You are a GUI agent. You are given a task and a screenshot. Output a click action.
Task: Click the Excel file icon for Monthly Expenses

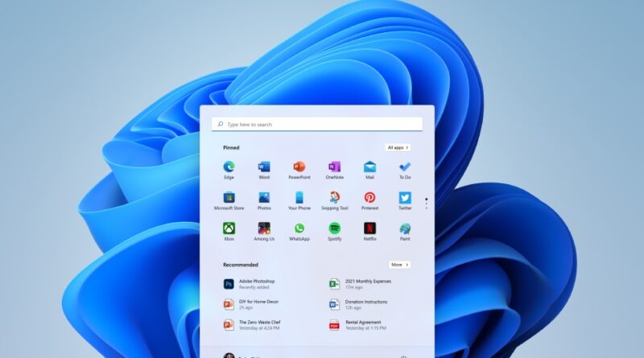[x=334, y=284]
